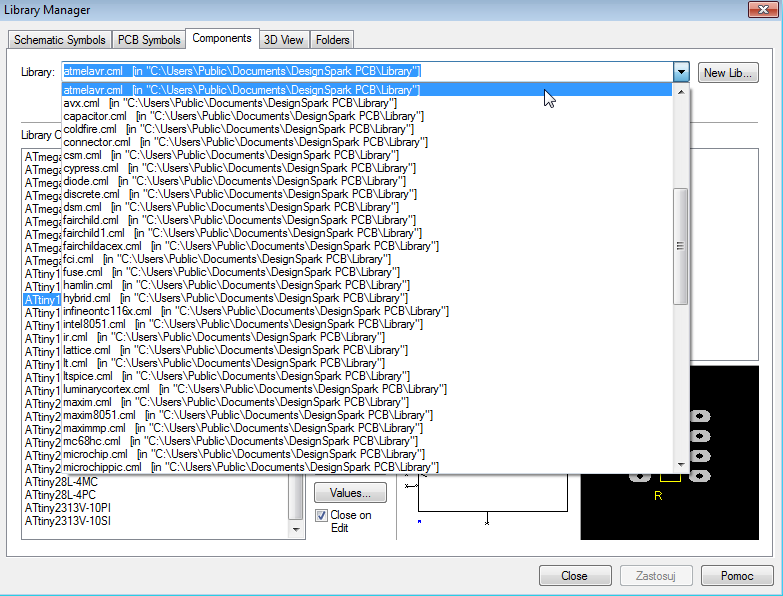
Task: Select component ATtiny2313V-10SI
Action: click(x=68, y=521)
